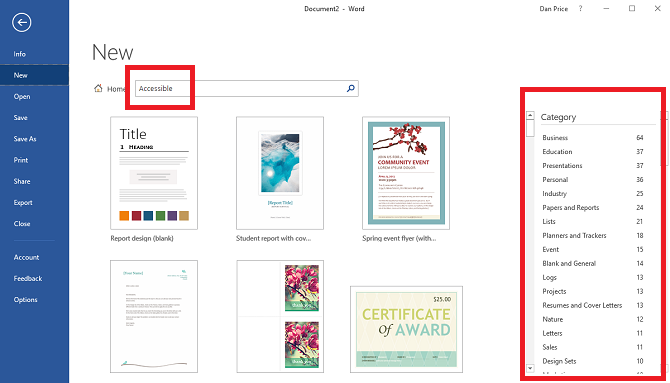Click the category list scroll down arrow
The height and width of the screenshot is (383, 670).
pos(530,368)
